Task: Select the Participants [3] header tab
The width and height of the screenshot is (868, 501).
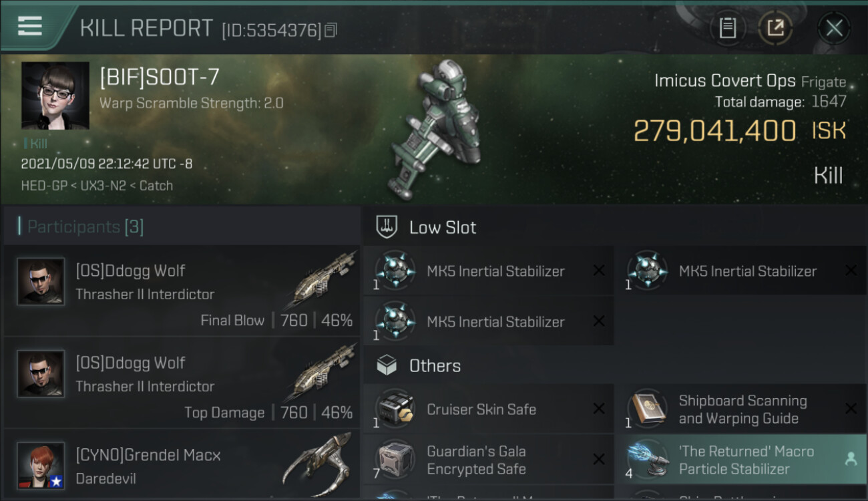Action: point(85,226)
